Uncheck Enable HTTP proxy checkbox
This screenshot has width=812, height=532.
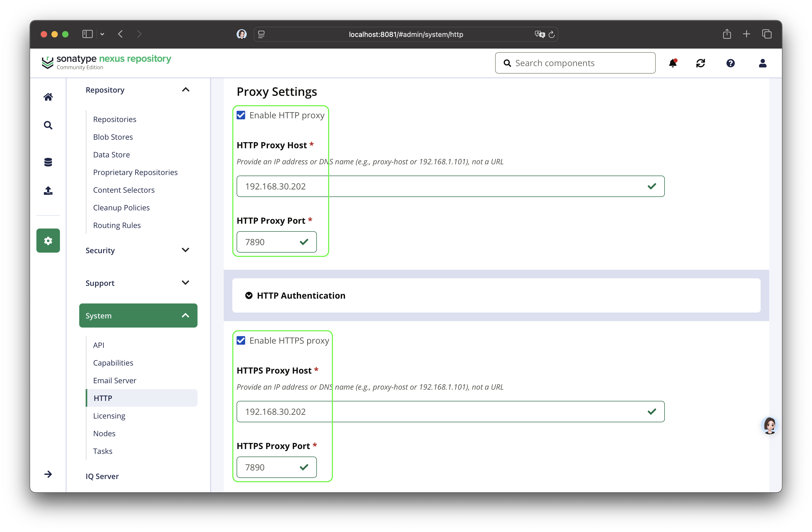pyautogui.click(x=241, y=115)
